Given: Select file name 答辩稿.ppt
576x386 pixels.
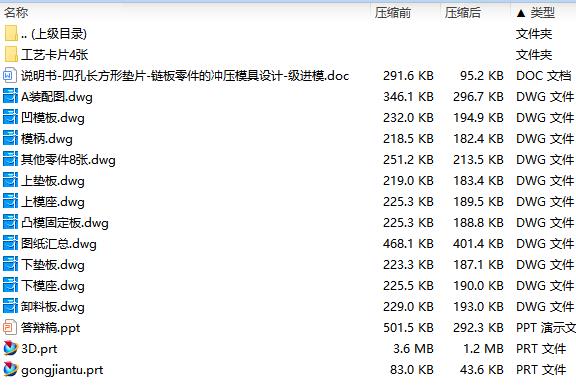Looking at the screenshot, I should pos(50,328).
